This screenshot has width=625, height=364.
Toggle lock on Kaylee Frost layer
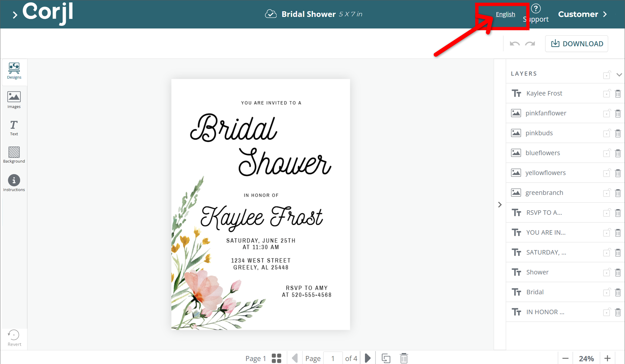click(x=607, y=93)
